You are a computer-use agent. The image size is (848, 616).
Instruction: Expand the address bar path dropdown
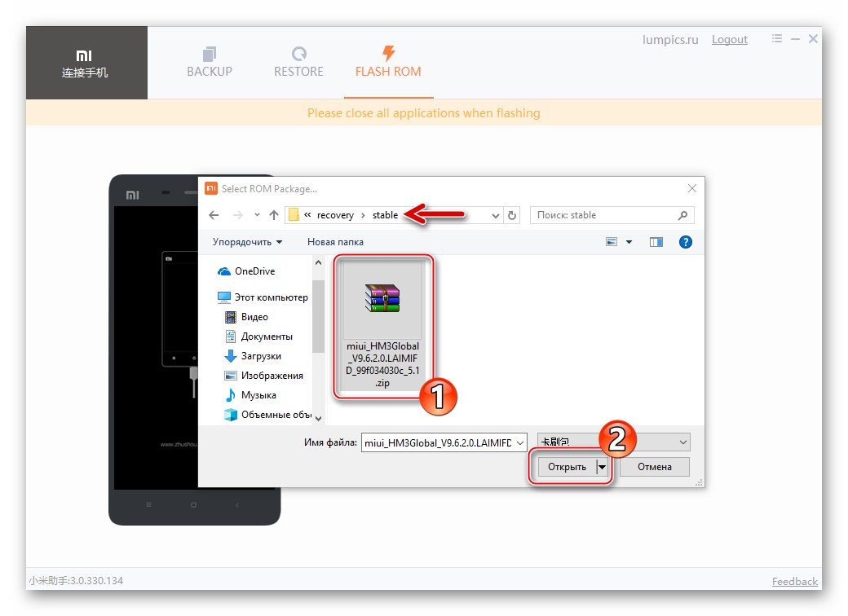496,216
